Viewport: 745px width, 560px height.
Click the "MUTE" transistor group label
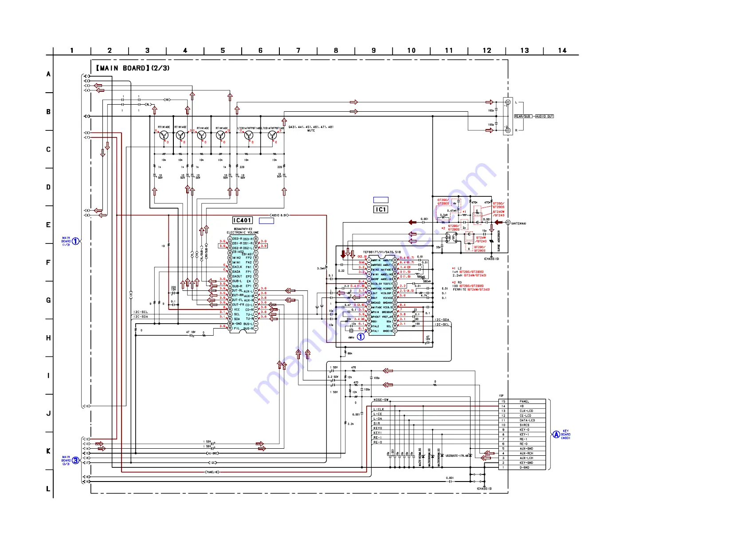[x=311, y=131]
